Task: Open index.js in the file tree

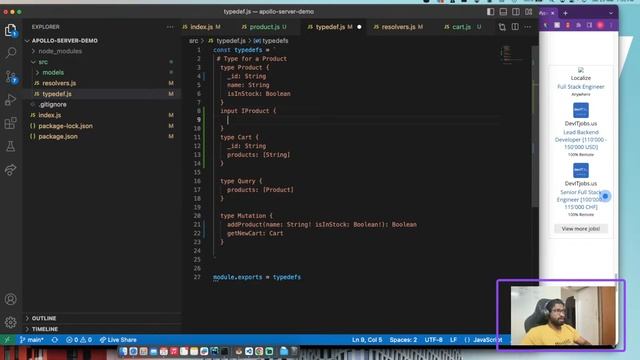Action: [49, 115]
